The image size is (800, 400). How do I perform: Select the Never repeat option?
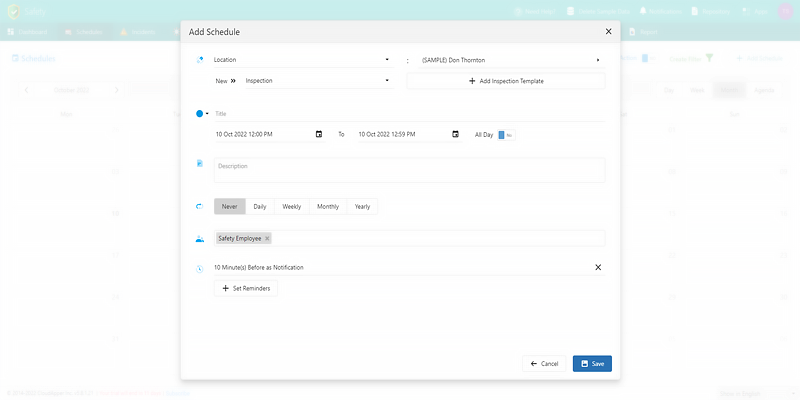point(229,207)
